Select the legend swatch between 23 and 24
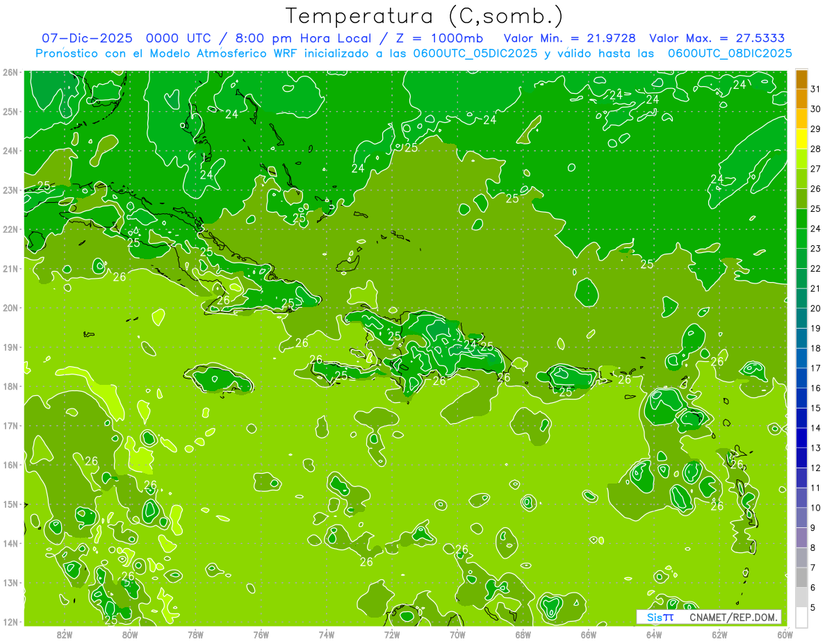This screenshot has width=834, height=644. [801, 238]
